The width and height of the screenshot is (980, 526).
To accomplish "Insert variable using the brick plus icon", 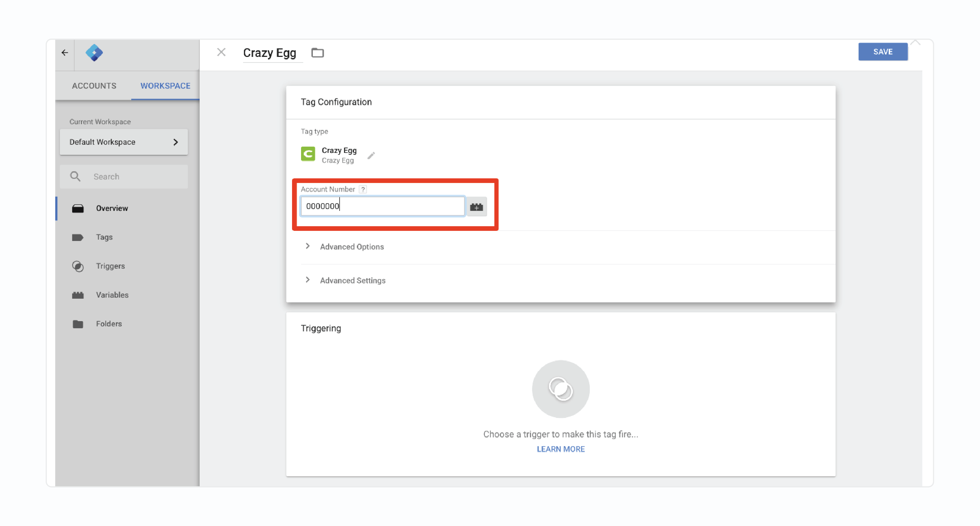I will coord(476,207).
